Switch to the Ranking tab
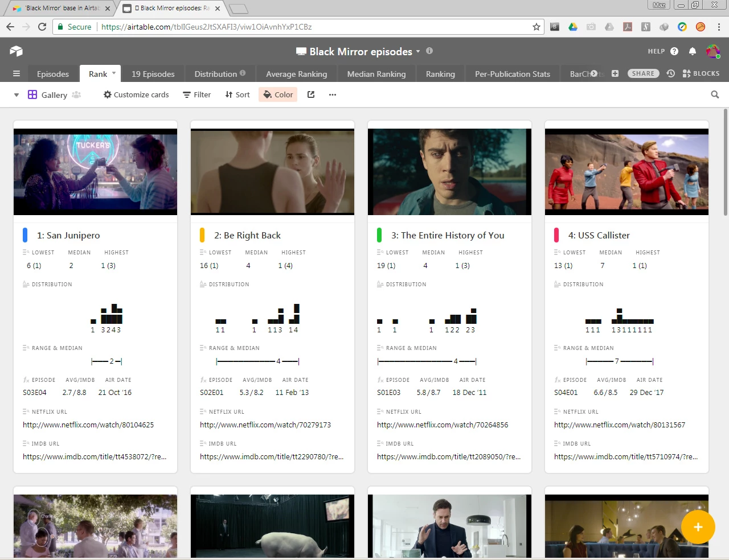This screenshot has height=560, width=729. pos(440,74)
